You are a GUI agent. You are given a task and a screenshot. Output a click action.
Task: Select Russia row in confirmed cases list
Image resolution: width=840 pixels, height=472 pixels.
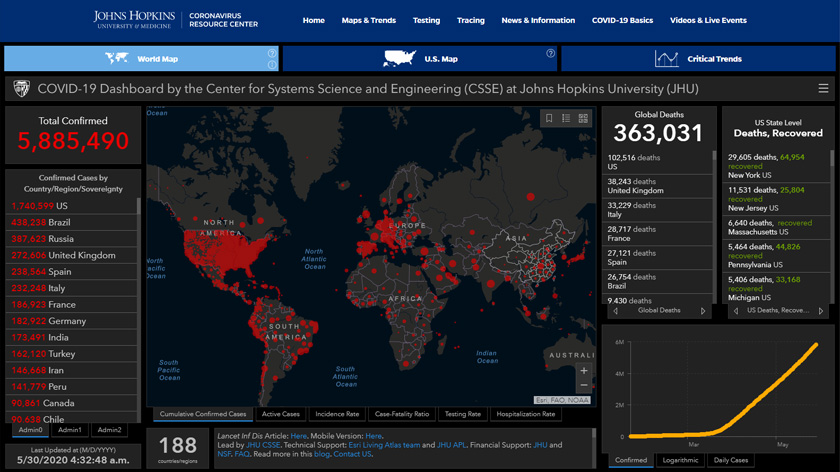click(72, 239)
